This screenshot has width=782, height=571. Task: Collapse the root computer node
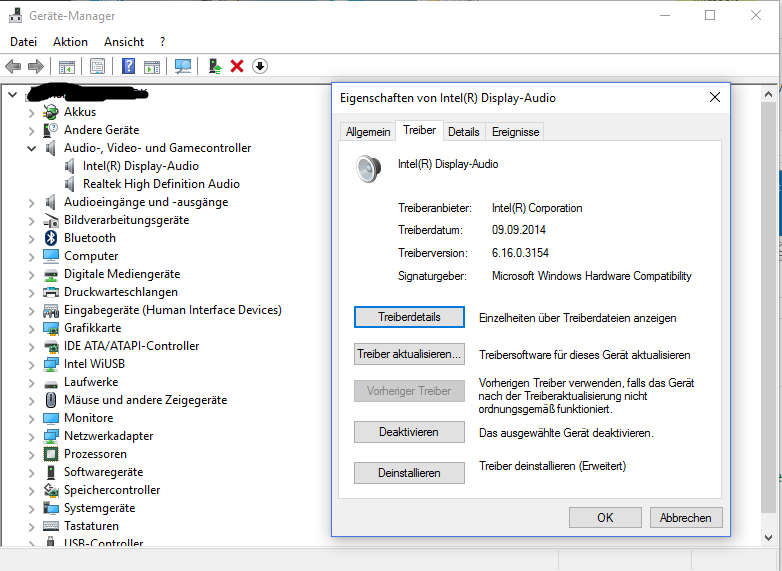coord(13,94)
